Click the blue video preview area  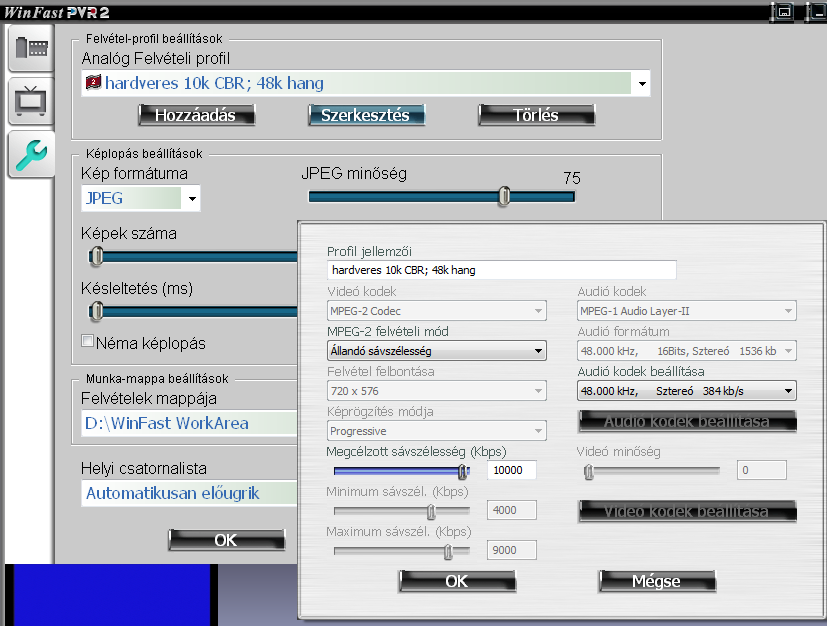pos(111,595)
